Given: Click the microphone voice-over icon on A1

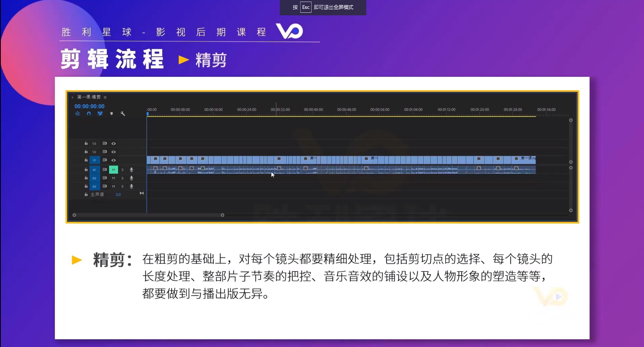Looking at the screenshot, I should tap(132, 170).
